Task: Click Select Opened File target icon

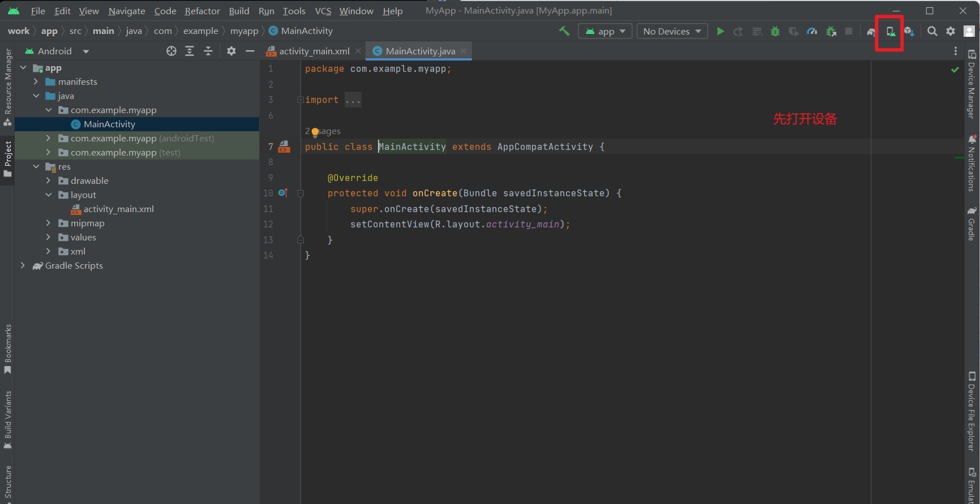Action: [171, 51]
